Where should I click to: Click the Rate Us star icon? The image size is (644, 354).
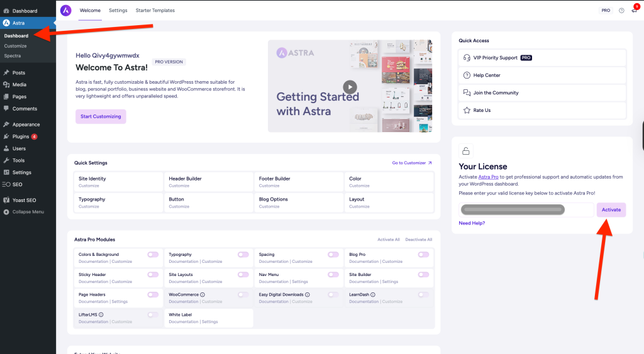click(x=467, y=110)
